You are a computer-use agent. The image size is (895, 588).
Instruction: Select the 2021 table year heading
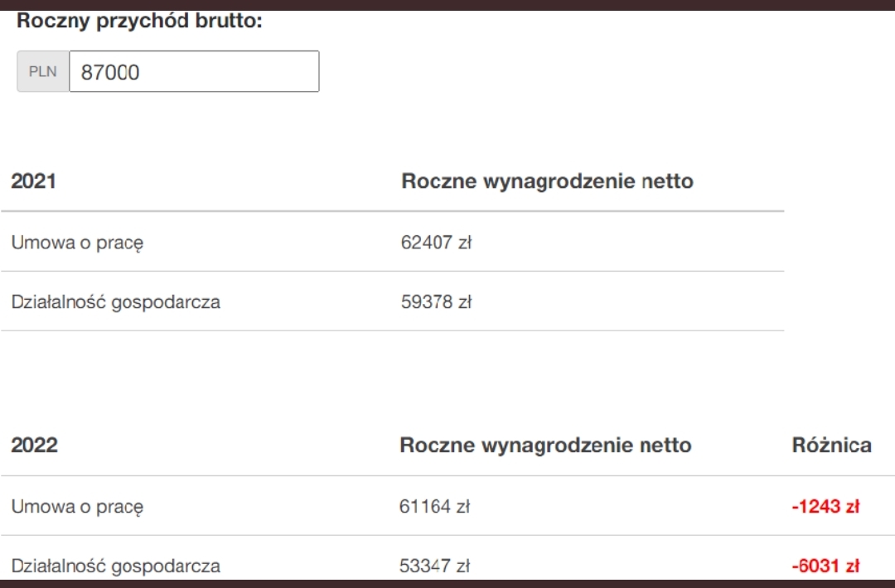tap(33, 181)
